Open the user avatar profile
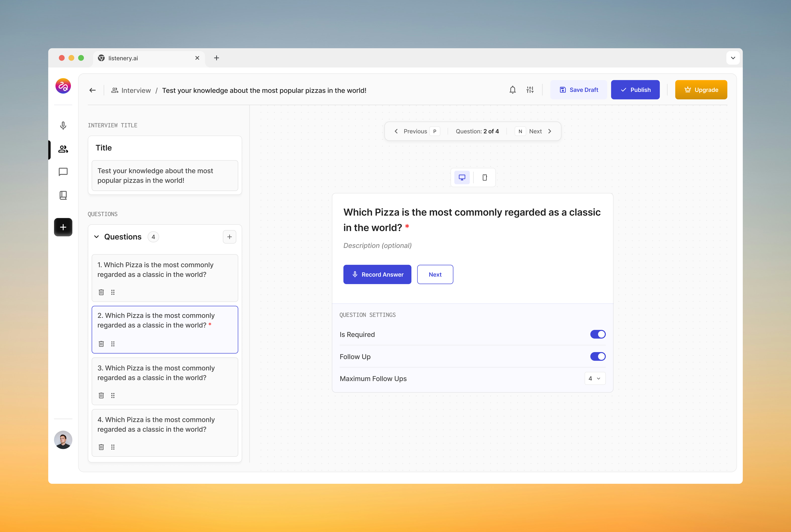 [x=63, y=440]
